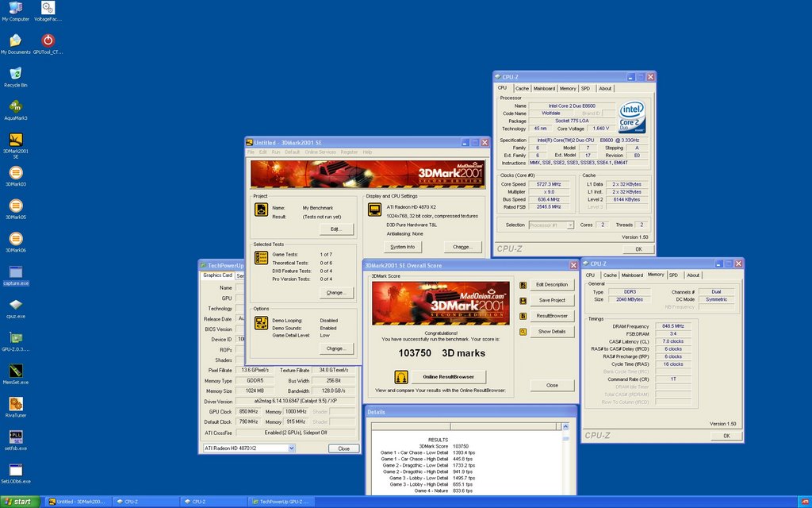Select the cpuz.exe desktop icon
812x508 pixels.
click(16, 309)
